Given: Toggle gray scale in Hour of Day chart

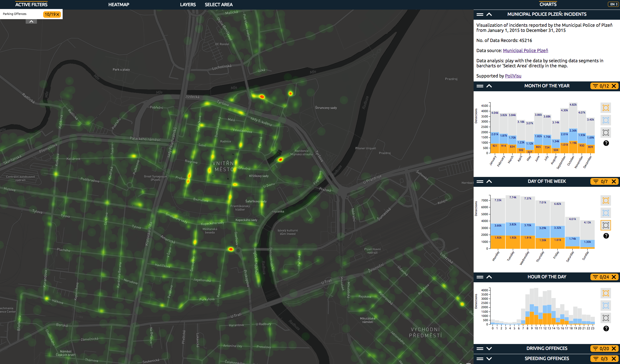Looking at the screenshot, I should [606, 318].
